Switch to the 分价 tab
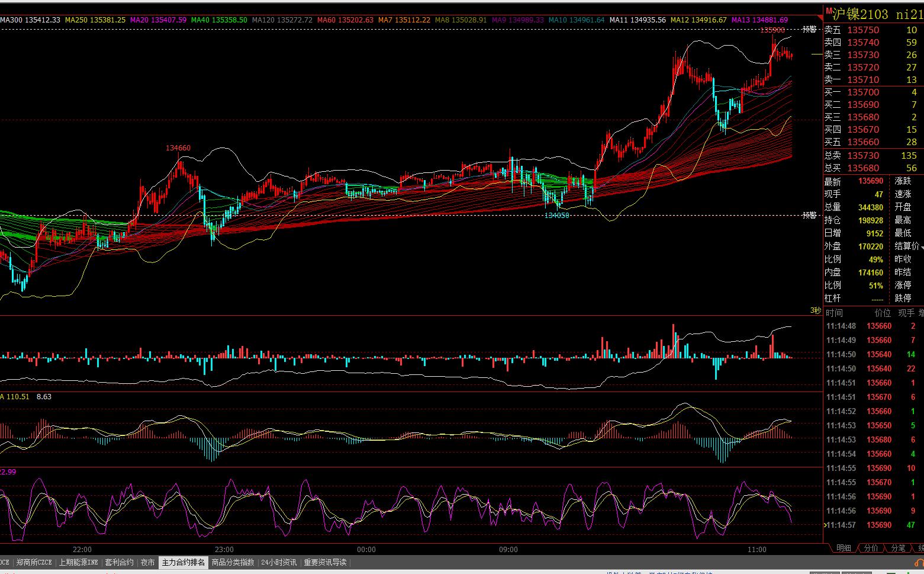The width and height of the screenshot is (924, 574). [871, 548]
